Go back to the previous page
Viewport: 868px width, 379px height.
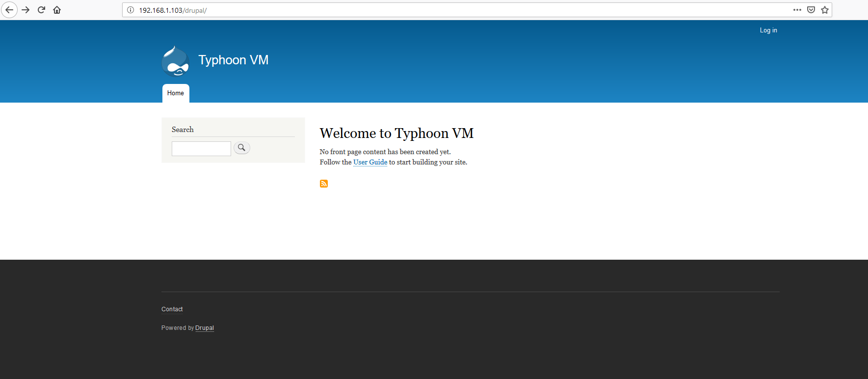tap(9, 10)
